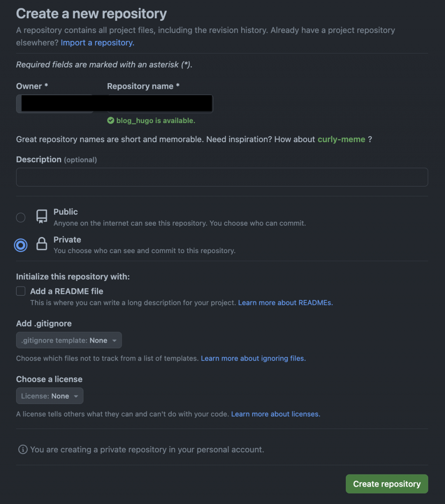445x504 pixels.
Task: Open the Import a repository link
Action: tap(97, 43)
